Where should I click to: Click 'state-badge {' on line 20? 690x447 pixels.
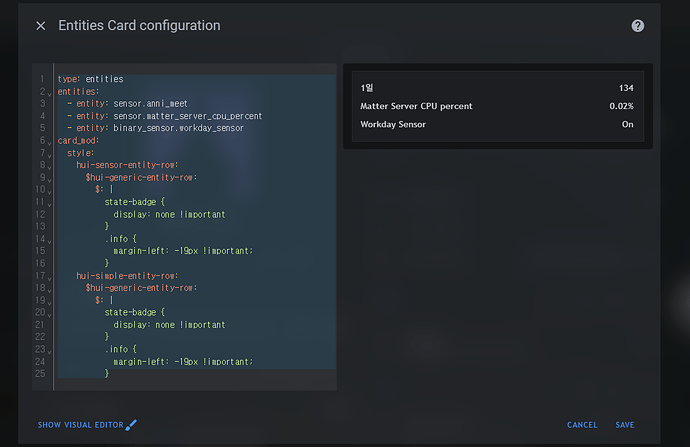click(x=135, y=312)
